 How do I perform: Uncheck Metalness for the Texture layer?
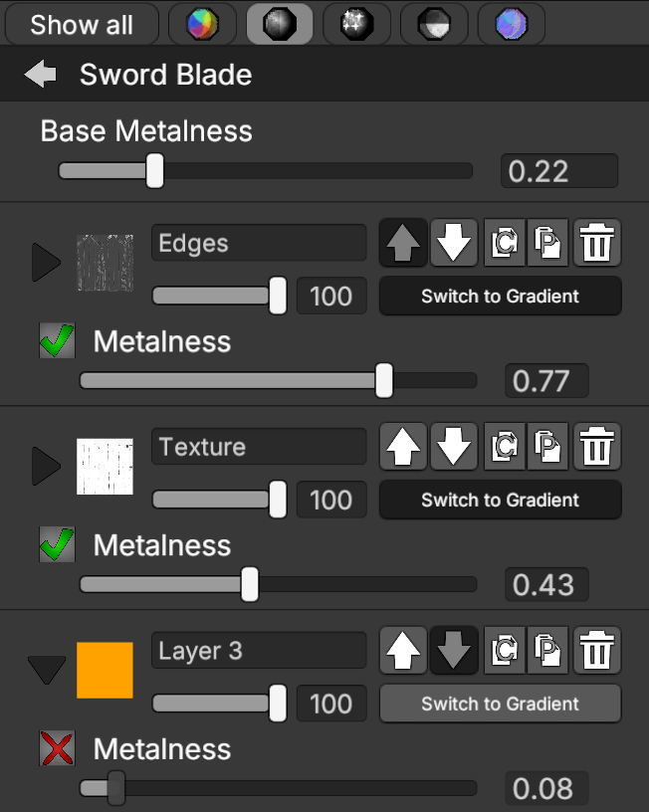click(x=57, y=545)
